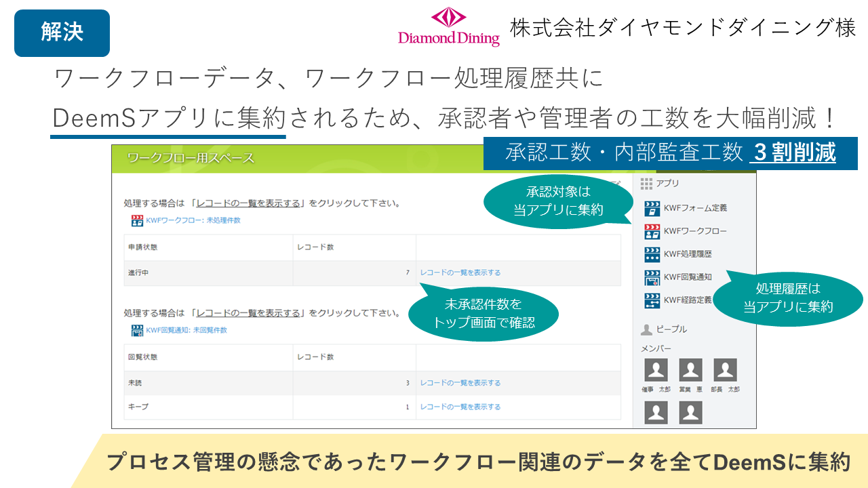Click the blue 解決 badge

pyautogui.click(x=62, y=33)
